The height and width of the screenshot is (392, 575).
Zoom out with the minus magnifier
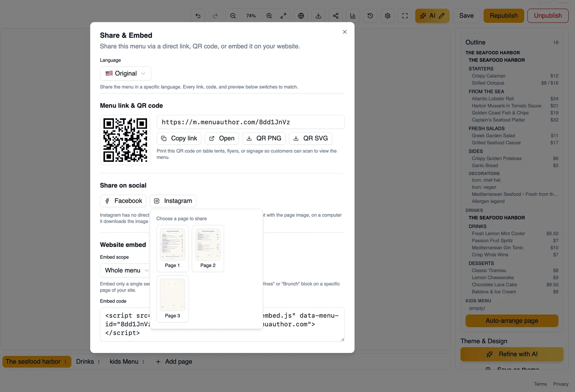[233, 16]
